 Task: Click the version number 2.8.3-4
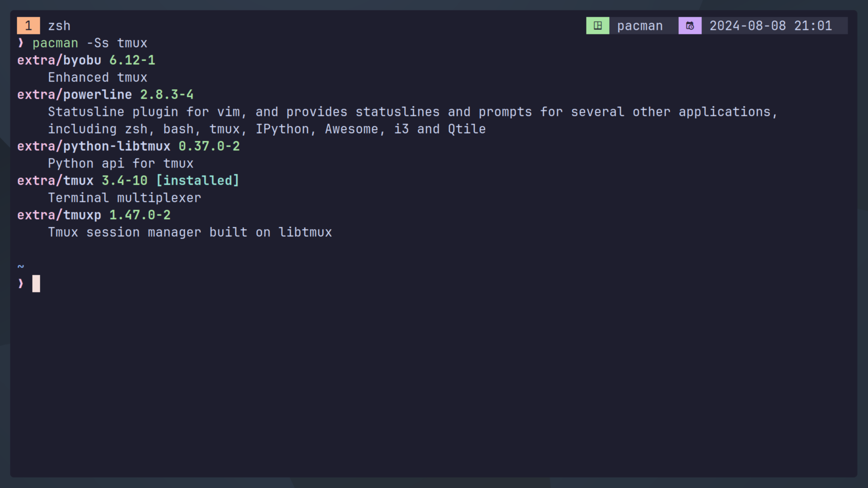[167, 95]
